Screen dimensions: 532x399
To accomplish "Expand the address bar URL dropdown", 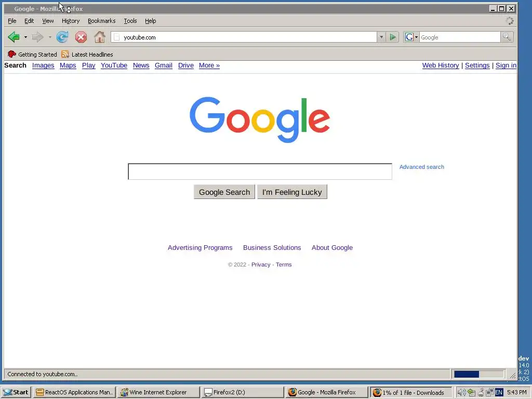I will click(x=381, y=37).
